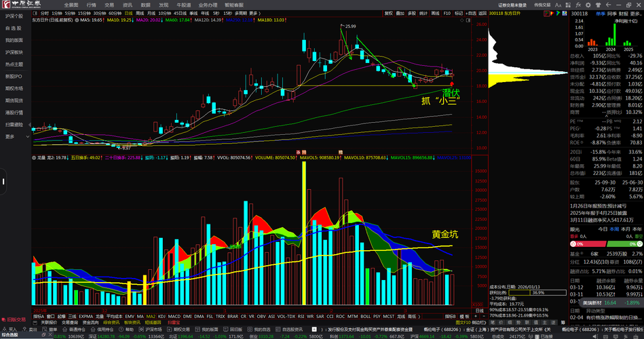Open the font size Aa setting

(x=558, y=5)
